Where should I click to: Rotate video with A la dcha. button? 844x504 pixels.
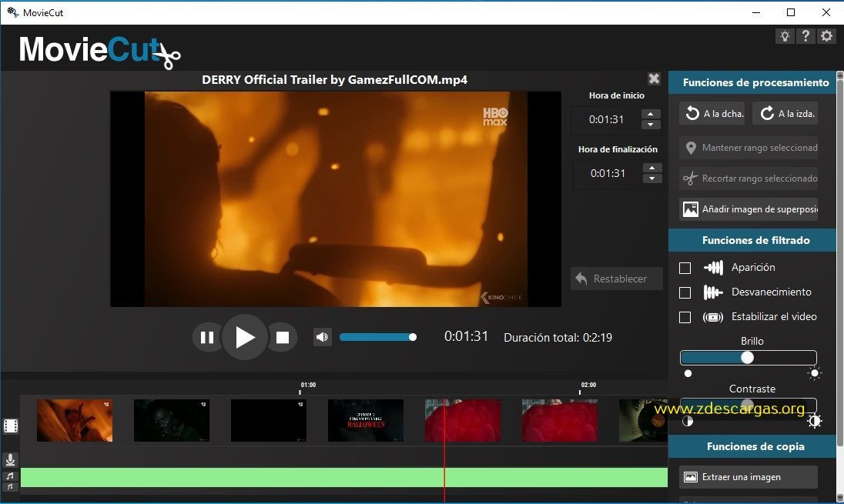point(712,113)
